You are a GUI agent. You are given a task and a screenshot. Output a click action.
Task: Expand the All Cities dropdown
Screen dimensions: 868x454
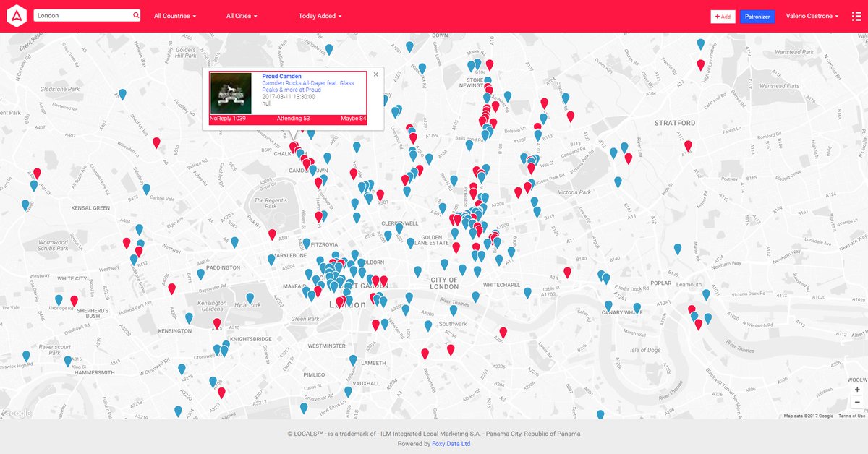pyautogui.click(x=242, y=16)
